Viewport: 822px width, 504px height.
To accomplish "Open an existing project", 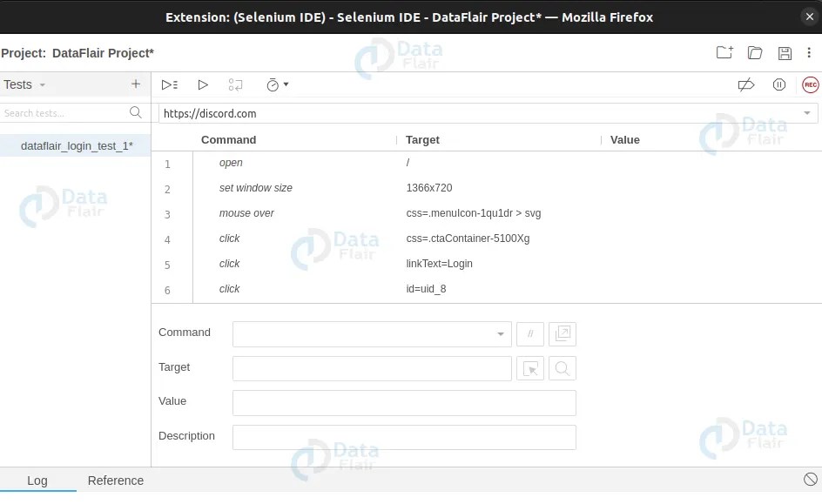I will pos(754,52).
